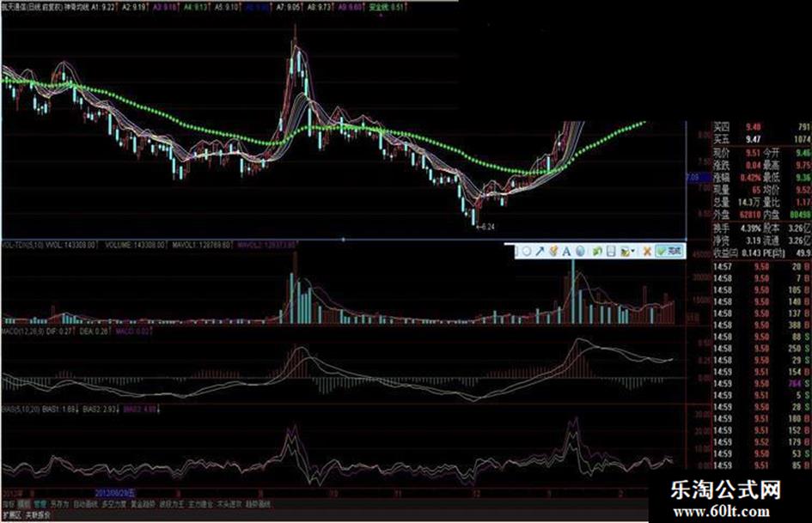This screenshot has height=523, width=812.
Task: Select the 主力建仓 indicator tab
Action: (200, 504)
